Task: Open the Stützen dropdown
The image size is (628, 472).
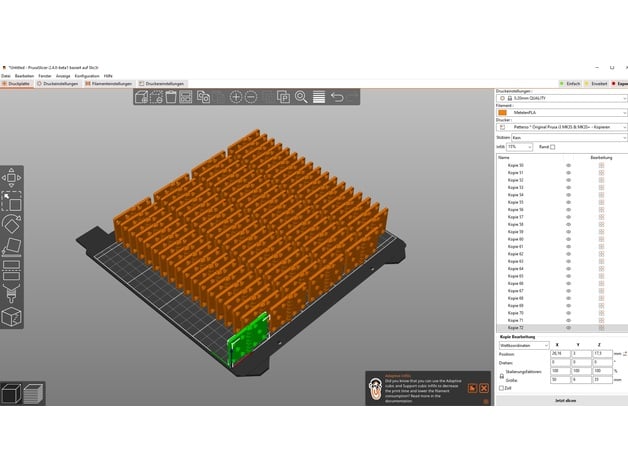Action: point(569,138)
